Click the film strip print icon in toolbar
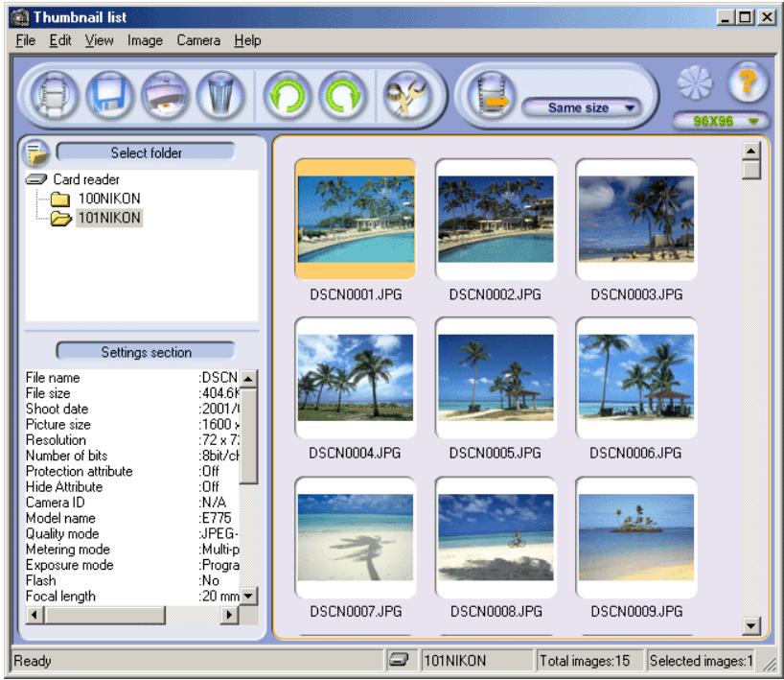 [55, 95]
